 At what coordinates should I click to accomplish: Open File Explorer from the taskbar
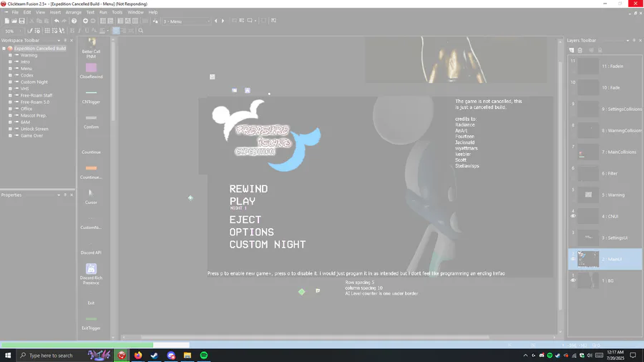click(187, 356)
